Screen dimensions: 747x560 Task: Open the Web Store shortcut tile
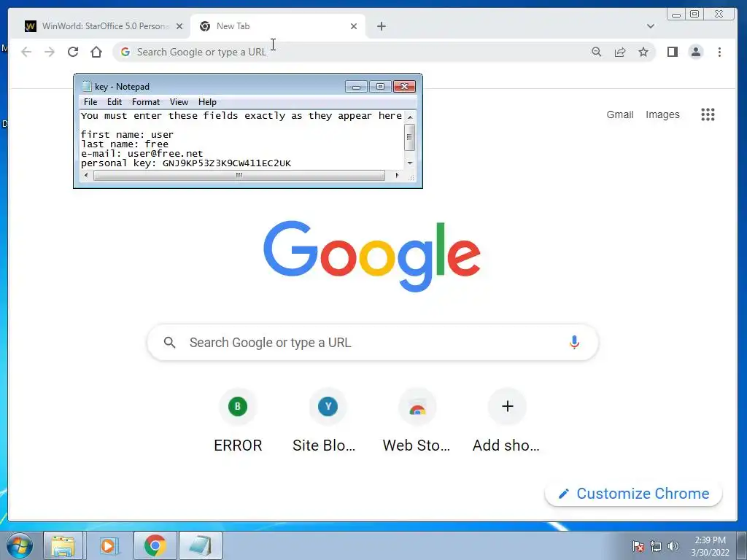coord(417,421)
